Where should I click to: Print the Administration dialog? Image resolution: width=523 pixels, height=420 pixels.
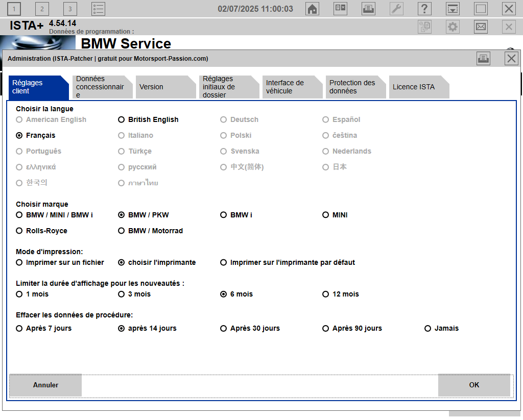click(483, 59)
